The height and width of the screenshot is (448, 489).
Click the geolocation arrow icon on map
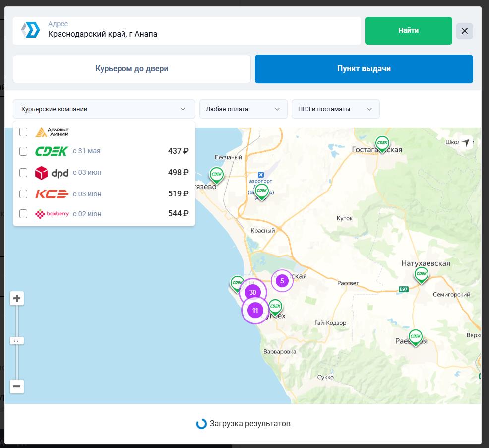coord(466,143)
